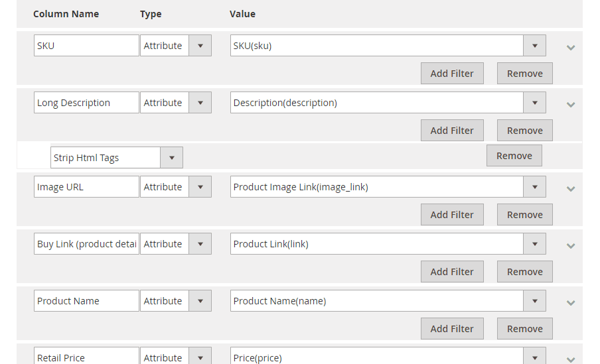Remove the Long Description column
Image resolution: width=600 pixels, height=364 pixels.
click(524, 131)
